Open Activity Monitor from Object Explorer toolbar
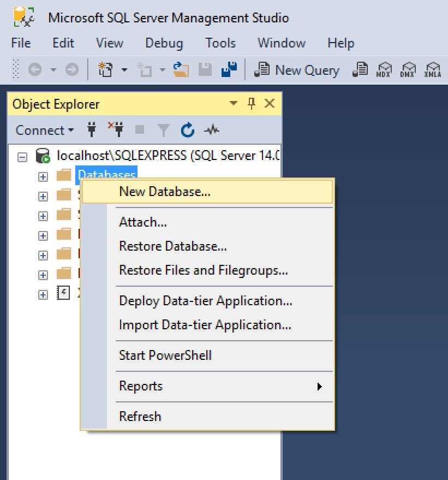Screen dimensions: 448x480 [212, 130]
